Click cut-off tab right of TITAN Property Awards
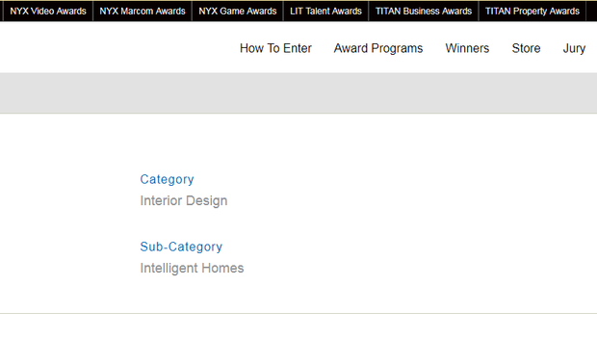The height and width of the screenshot is (364, 597). [592, 11]
